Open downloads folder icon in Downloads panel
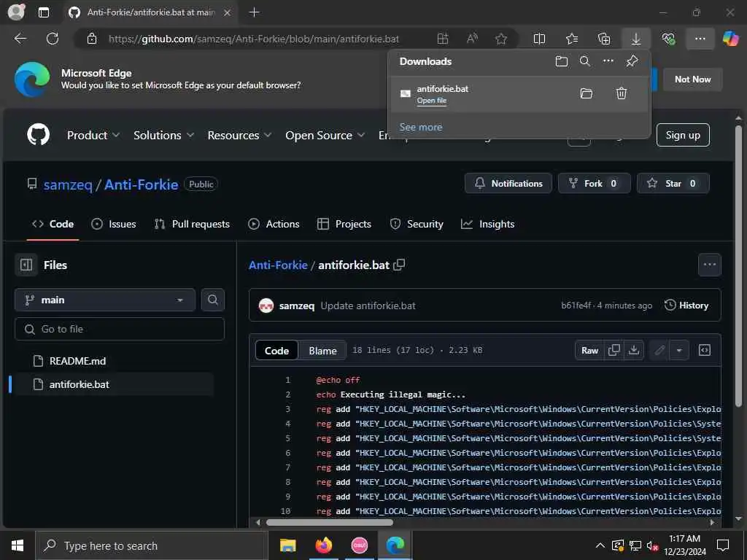747x560 pixels. click(x=562, y=61)
